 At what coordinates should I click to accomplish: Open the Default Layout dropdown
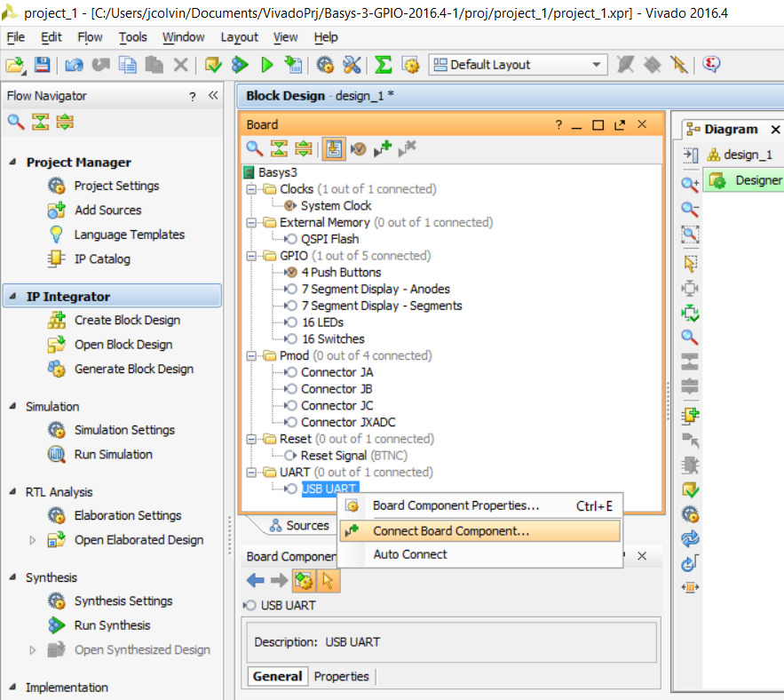click(518, 65)
